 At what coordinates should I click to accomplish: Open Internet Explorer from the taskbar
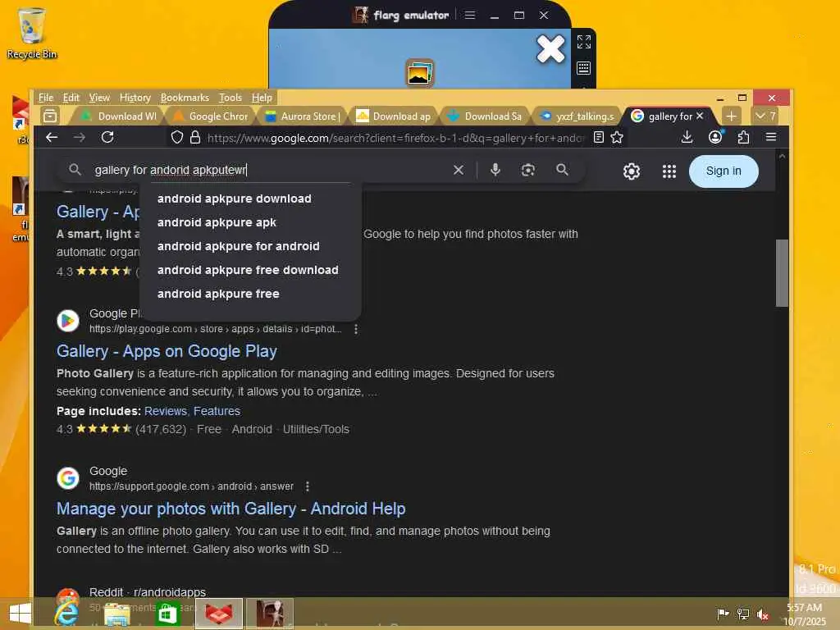click(x=66, y=614)
